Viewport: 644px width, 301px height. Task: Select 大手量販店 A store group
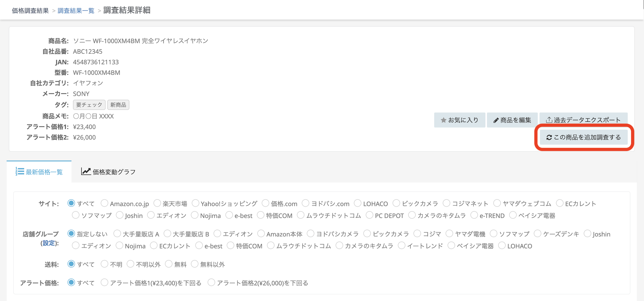tap(117, 234)
